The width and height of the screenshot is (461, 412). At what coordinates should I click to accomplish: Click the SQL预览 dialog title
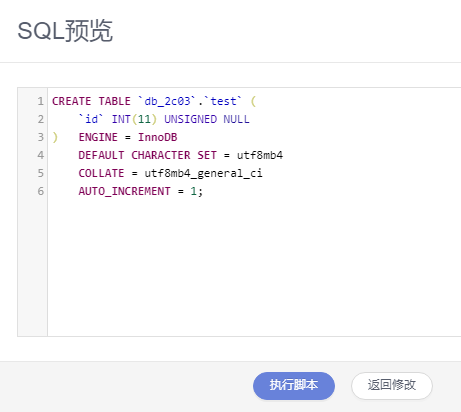pyautogui.click(x=65, y=31)
